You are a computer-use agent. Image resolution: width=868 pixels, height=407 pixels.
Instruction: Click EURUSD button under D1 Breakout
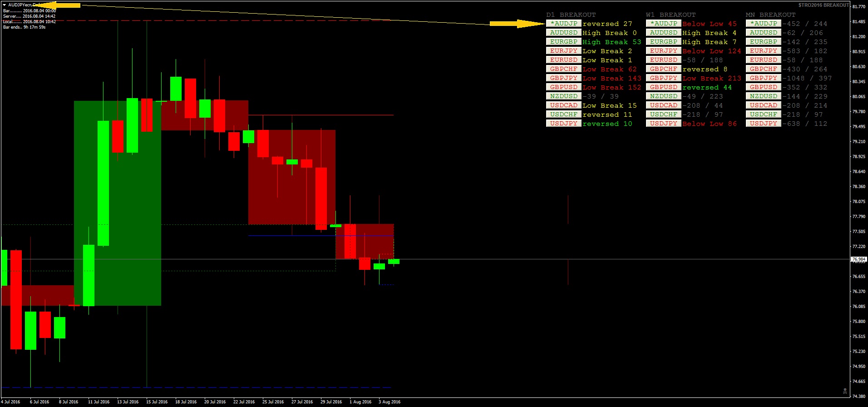(563, 60)
